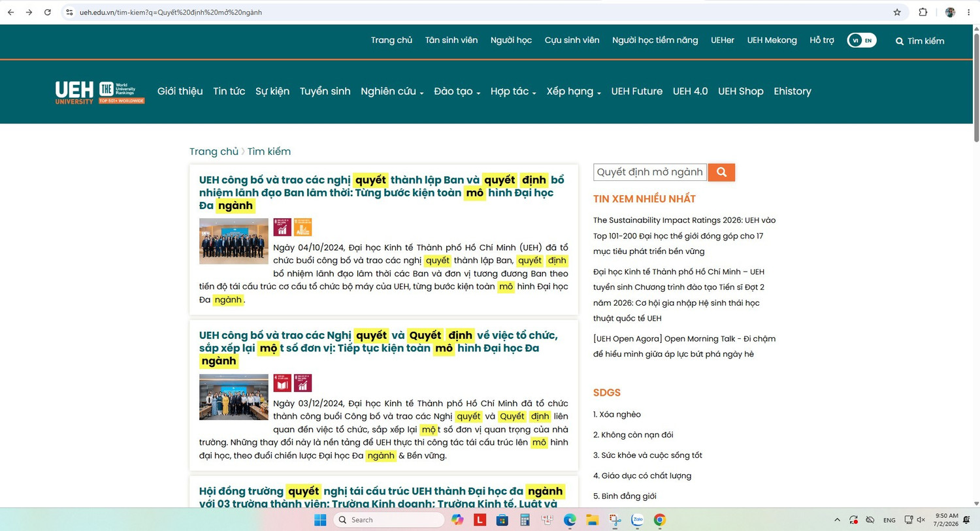This screenshot has width=980, height=531.
Task: Expand the Nghiên cứu dropdown menu
Action: point(392,91)
